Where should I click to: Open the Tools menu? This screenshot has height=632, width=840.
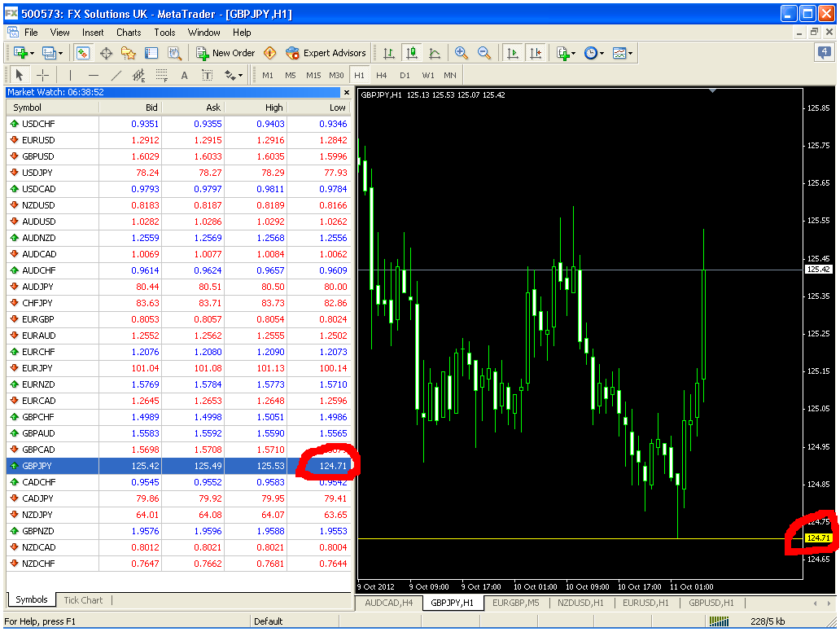pyautogui.click(x=164, y=33)
